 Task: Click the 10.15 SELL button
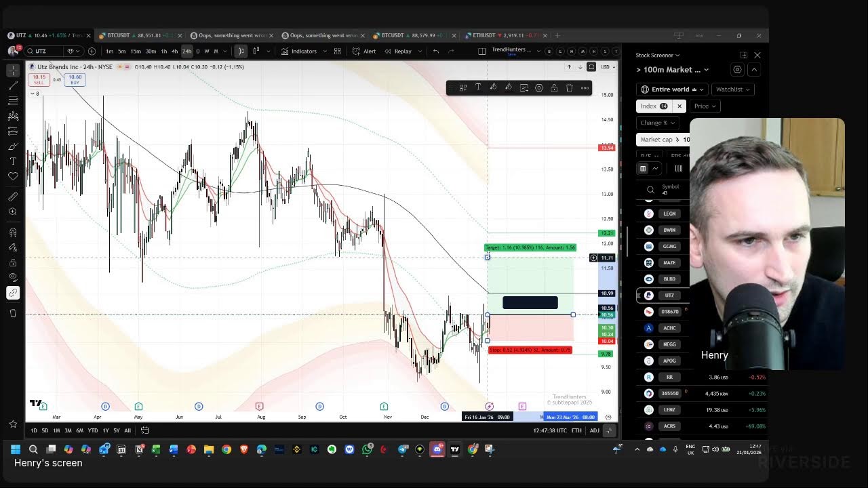[x=39, y=79]
